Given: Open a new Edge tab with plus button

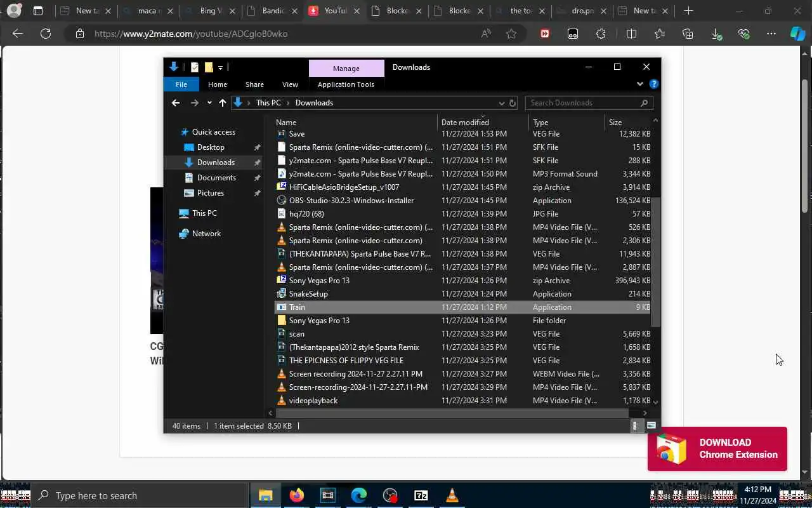Looking at the screenshot, I should [x=688, y=11].
